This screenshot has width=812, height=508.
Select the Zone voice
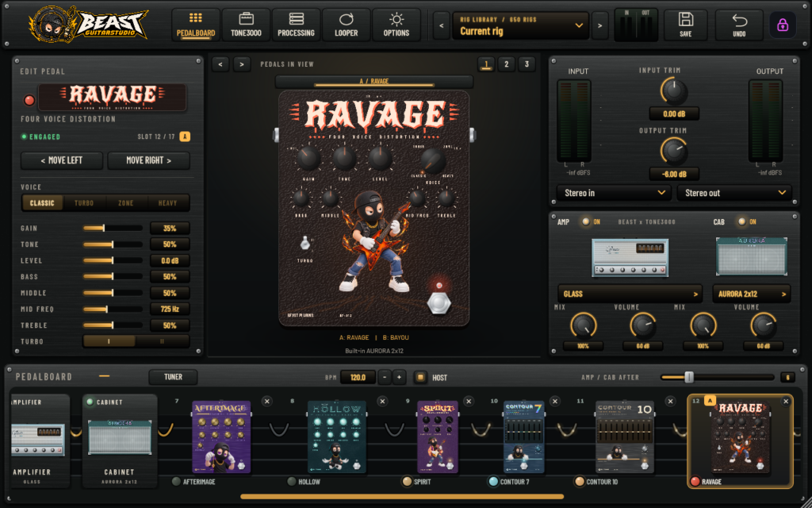coord(126,202)
